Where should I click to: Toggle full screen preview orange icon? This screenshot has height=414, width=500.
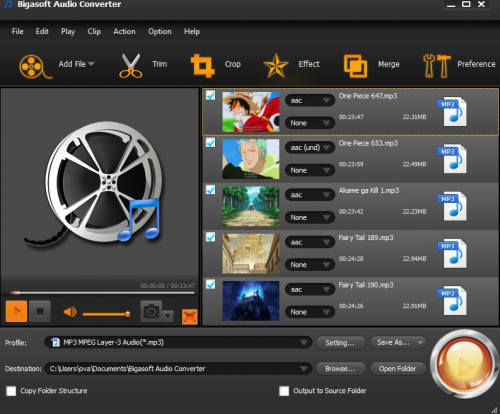pyautogui.click(x=190, y=316)
